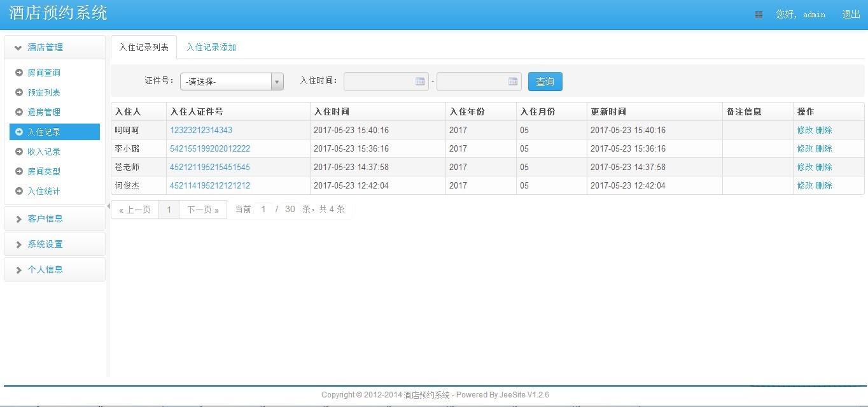
Task: Click the arrow icon beside 入住统计
Action: point(19,191)
